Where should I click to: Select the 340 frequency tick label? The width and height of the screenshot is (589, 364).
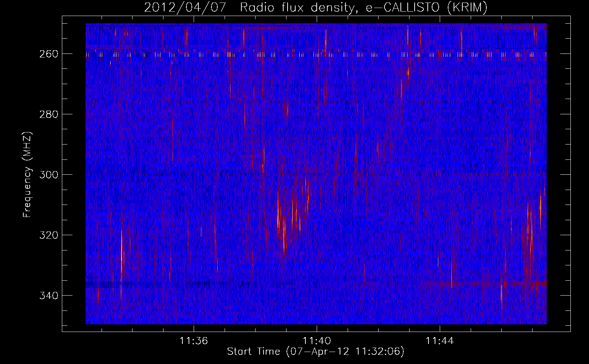pos(48,296)
